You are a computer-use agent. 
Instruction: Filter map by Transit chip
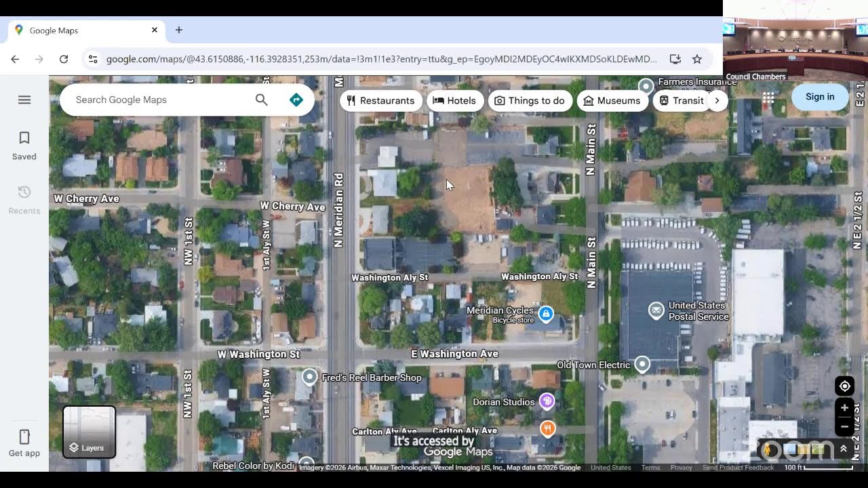pyautogui.click(x=682, y=100)
